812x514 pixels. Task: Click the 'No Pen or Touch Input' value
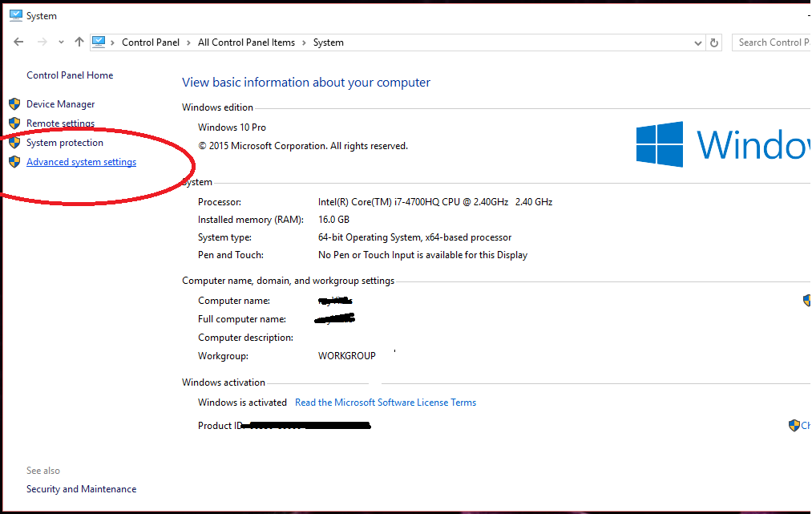(422, 255)
